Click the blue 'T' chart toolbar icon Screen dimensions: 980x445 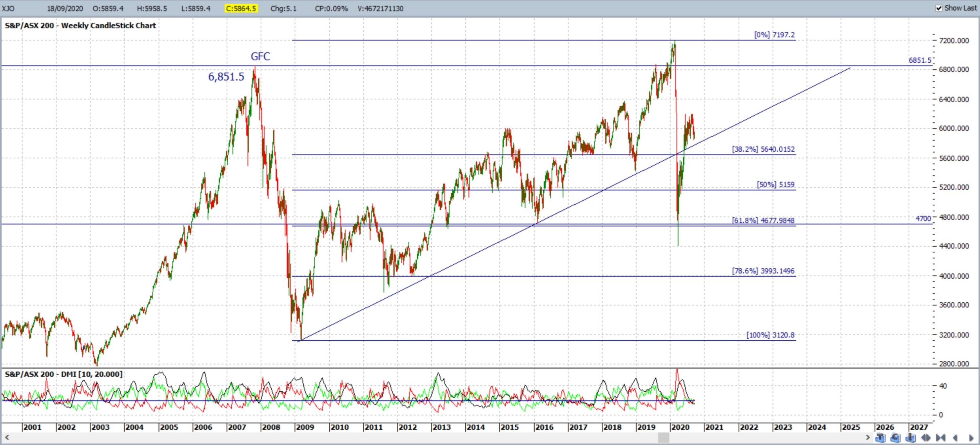coord(880,438)
